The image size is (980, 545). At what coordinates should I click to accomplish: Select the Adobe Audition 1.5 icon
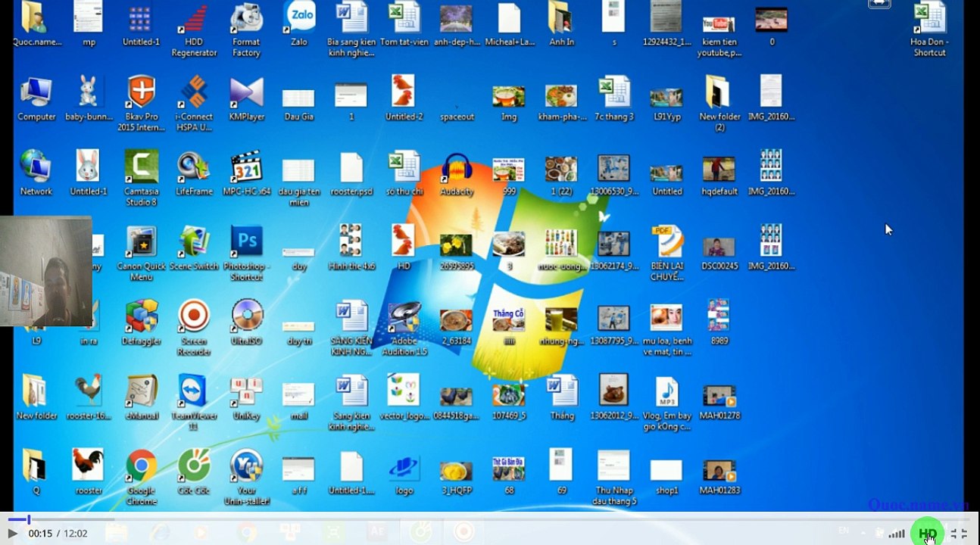click(404, 329)
